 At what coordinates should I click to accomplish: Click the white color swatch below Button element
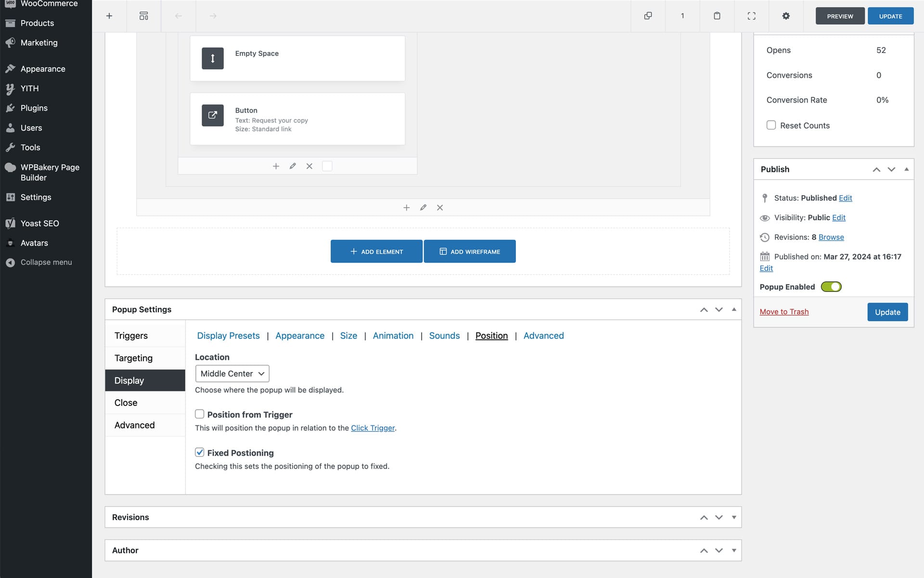327,166
